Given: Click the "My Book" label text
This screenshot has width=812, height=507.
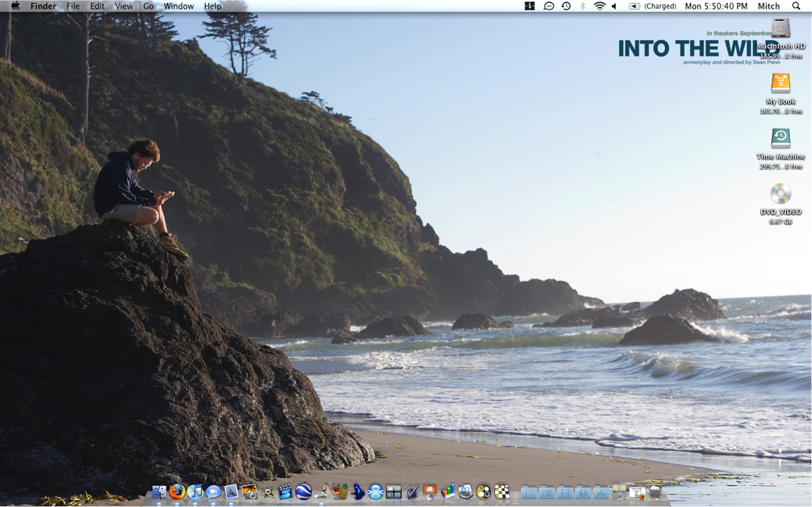Looking at the screenshot, I should point(781,102).
